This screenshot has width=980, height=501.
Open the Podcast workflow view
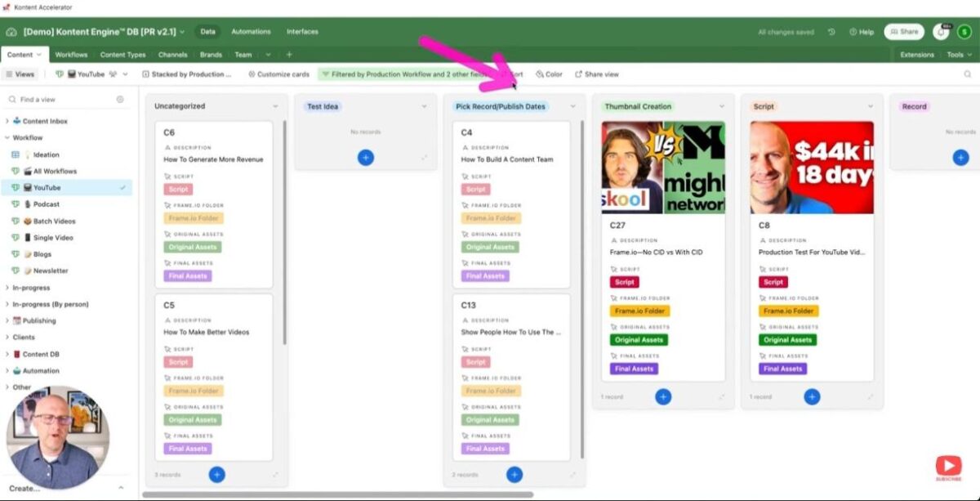[x=46, y=204]
